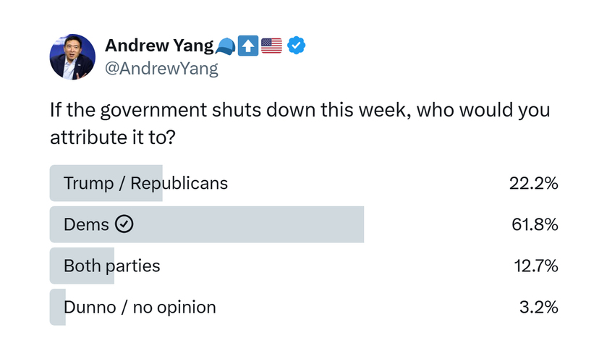
Task: Click the Both parties shaded result bar
Action: coord(82,266)
